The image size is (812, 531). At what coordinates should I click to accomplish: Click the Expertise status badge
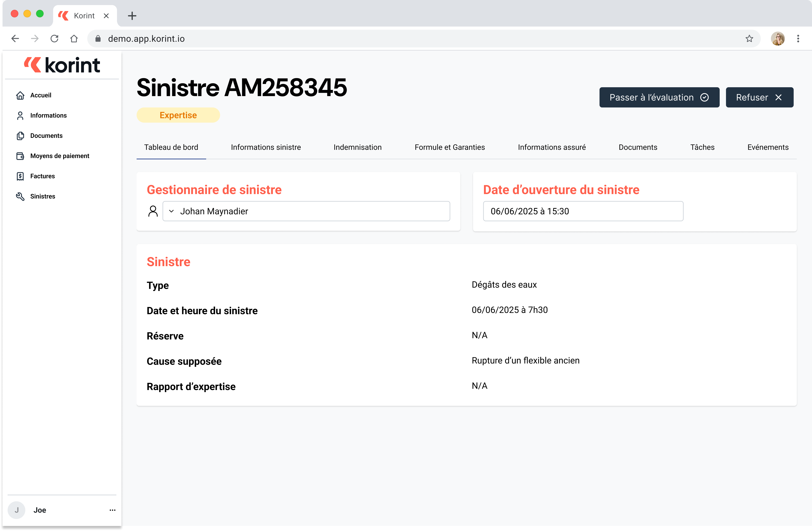[x=178, y=115]
